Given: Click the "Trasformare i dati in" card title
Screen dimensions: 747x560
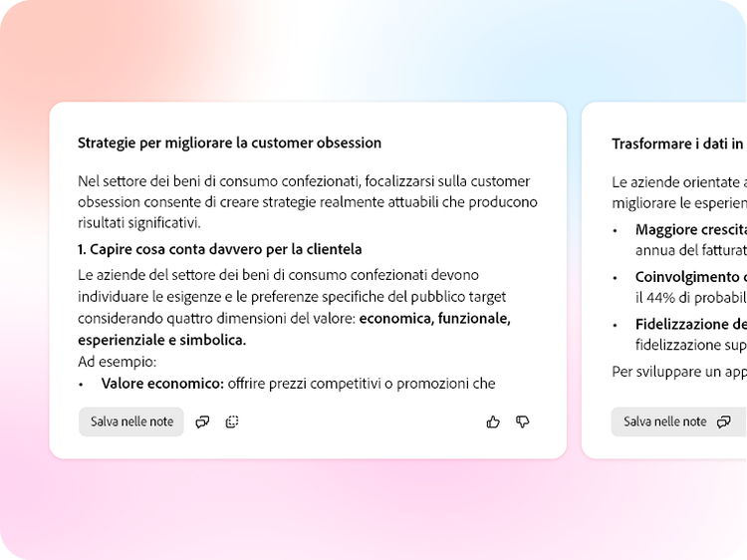Looking at the screenshot, I should point(678,143).
